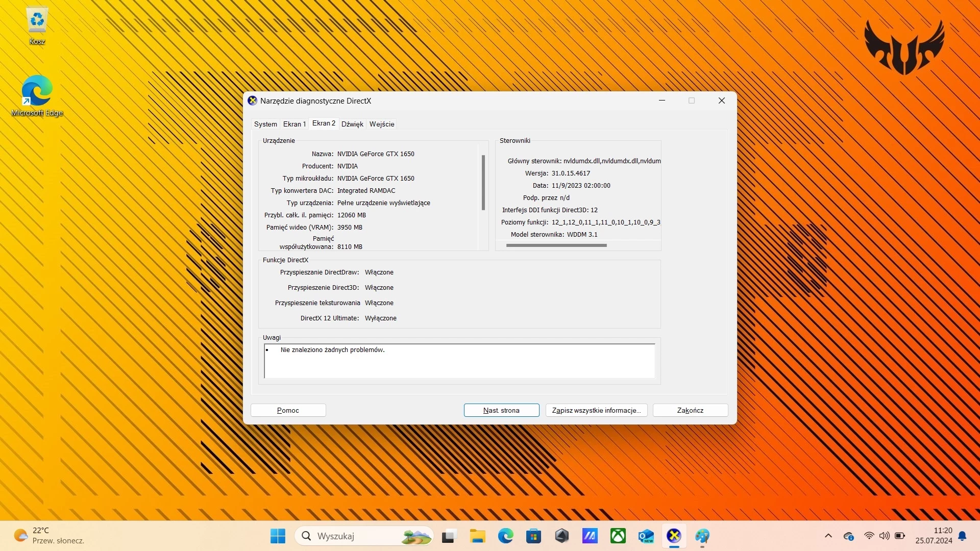Open the Ekran 1 tab
The image size is (980, 551).
tap(294, 124)
